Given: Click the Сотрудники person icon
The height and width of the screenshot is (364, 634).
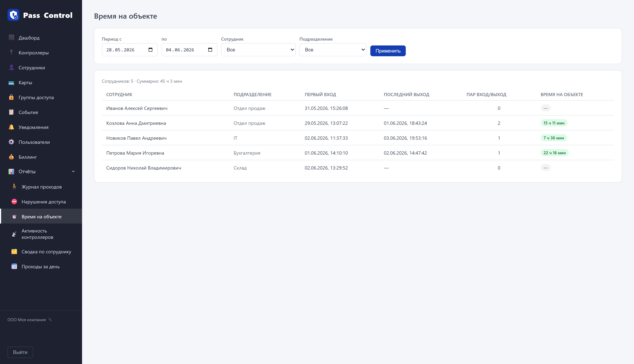Looking at the screenshot, I should (11, 67).
